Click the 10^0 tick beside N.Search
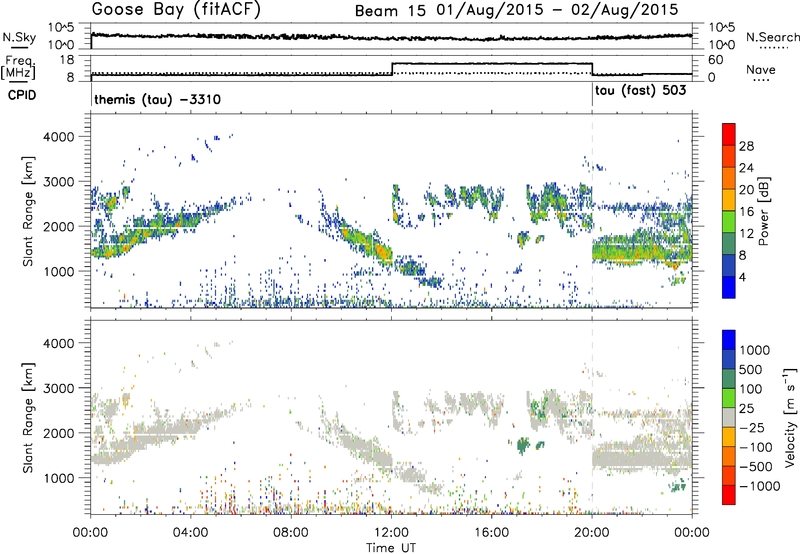This screenshot has width=800, height=554. [x=721, y=45]
